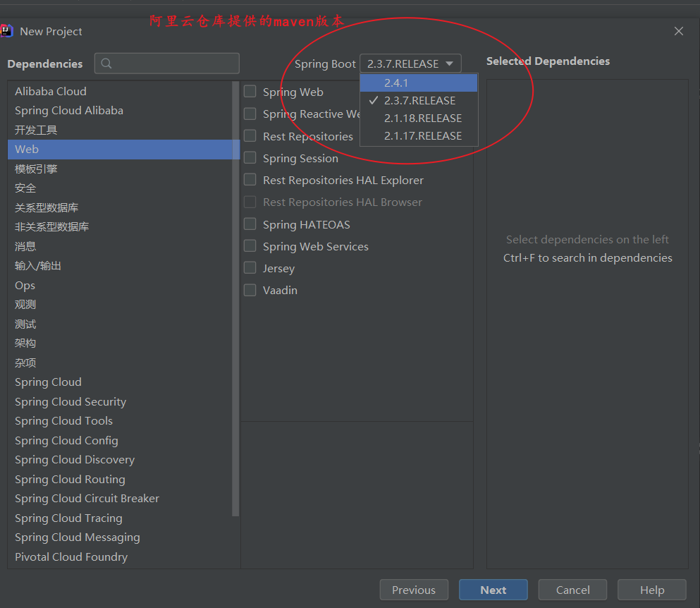700x608 pixels.
Task: Click the Jersey dependency label
Action: click(x=278, y=269)
